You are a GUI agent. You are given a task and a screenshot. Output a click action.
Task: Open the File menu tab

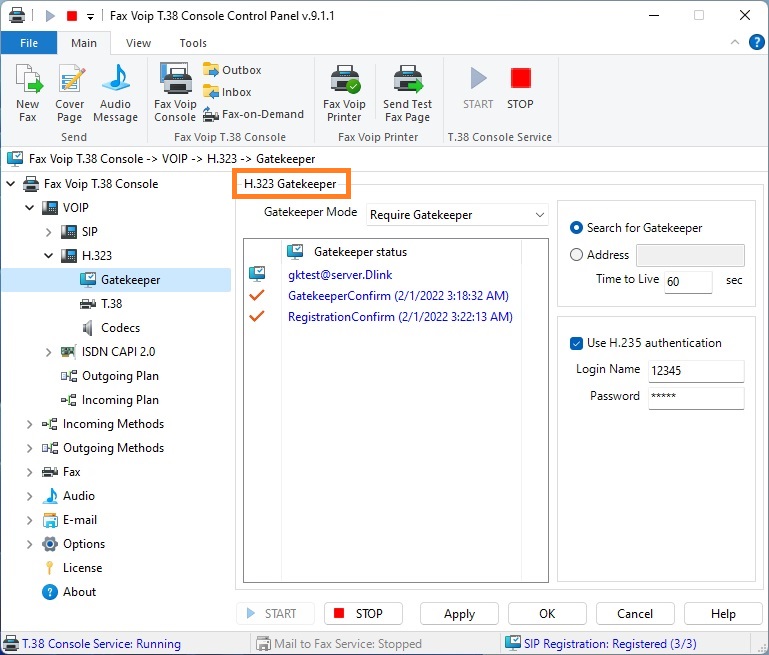click(x=29, y=43)
